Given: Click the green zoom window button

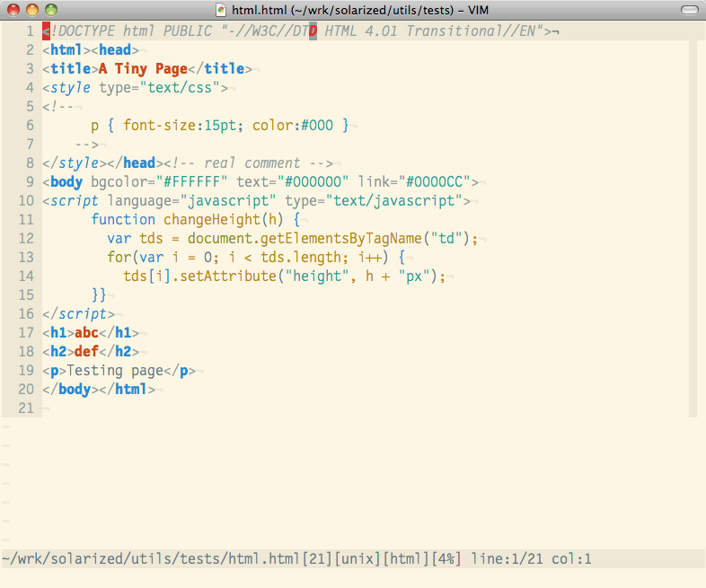Looking at the screenshot, I should (51, 10).
